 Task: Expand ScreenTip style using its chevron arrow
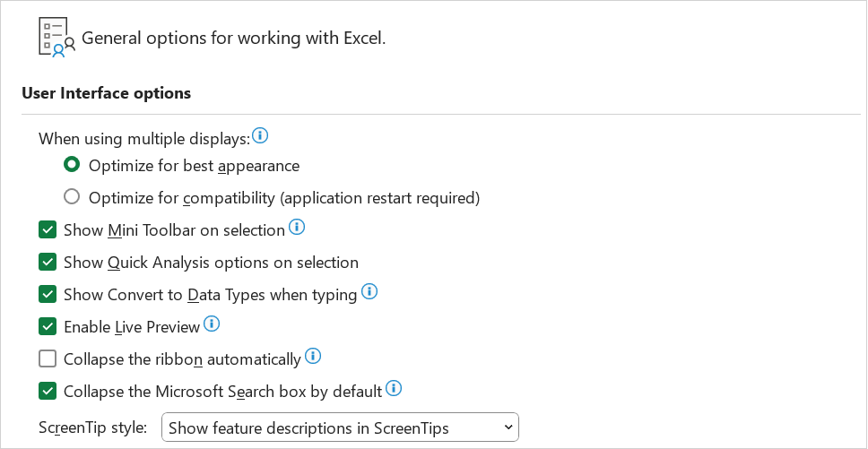tap(508, 427)
